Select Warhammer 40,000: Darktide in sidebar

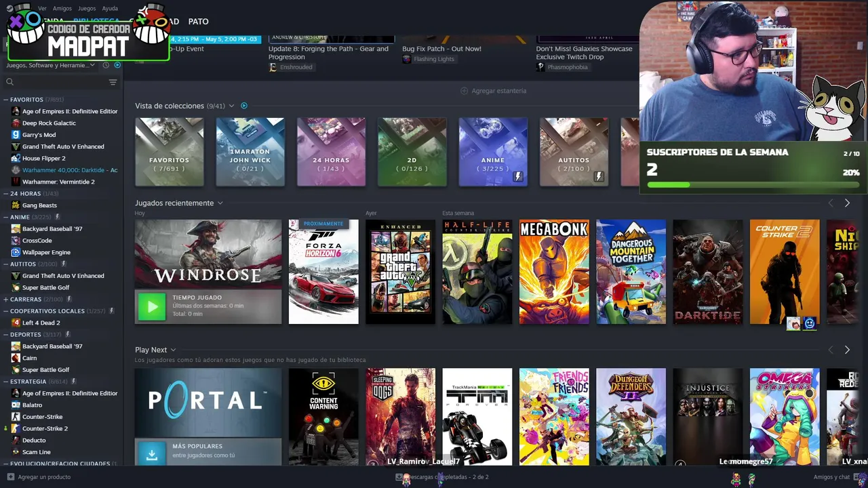point(69,170)
